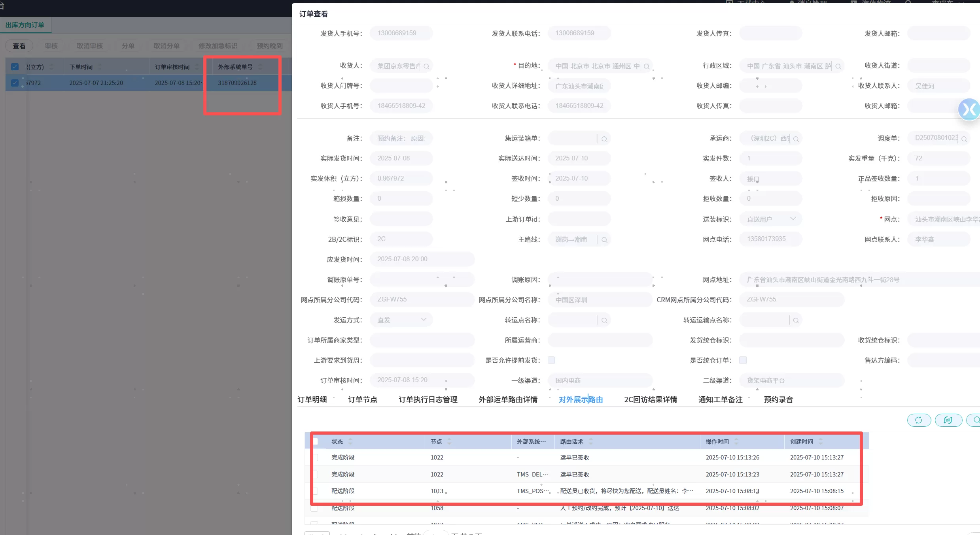Uncheck the selected order row checkbox
The image size is (980, 535).
click(15, 83)
